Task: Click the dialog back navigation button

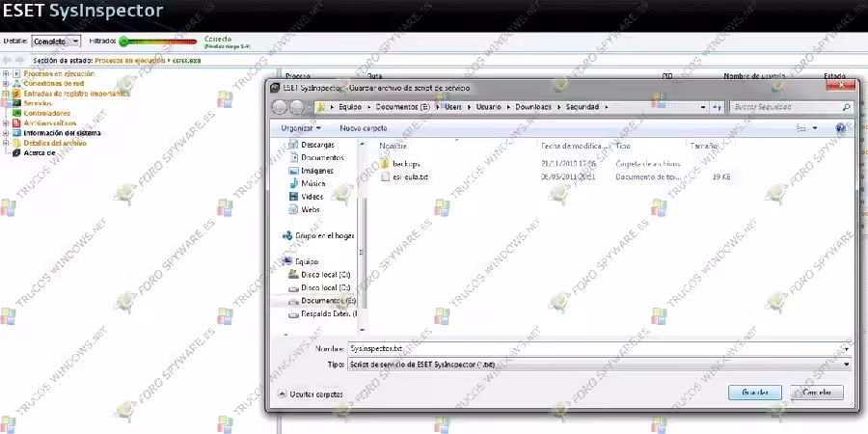Action: 280,107
